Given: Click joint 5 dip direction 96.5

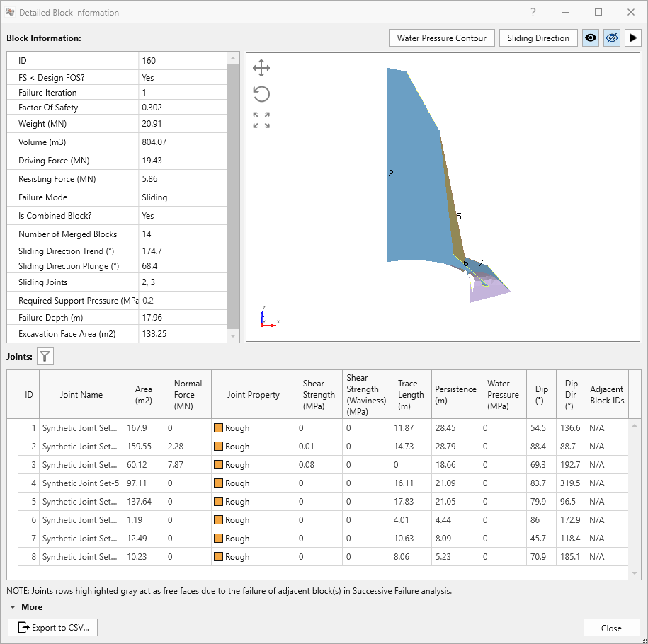Looking at the screenshot, I should (x=568, y=502).
